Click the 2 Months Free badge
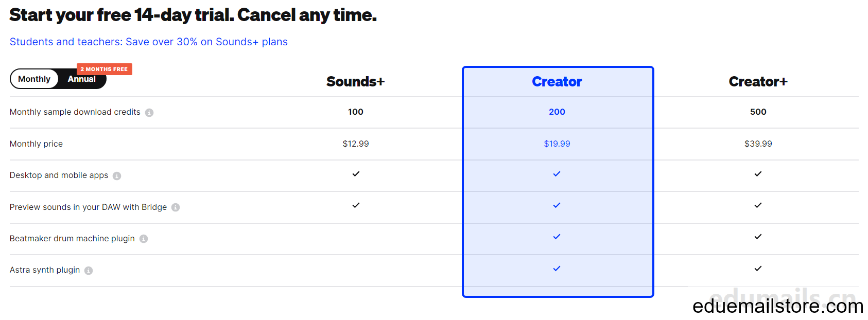The height and width of the screenshot is (320, 868). coord(105,69)
